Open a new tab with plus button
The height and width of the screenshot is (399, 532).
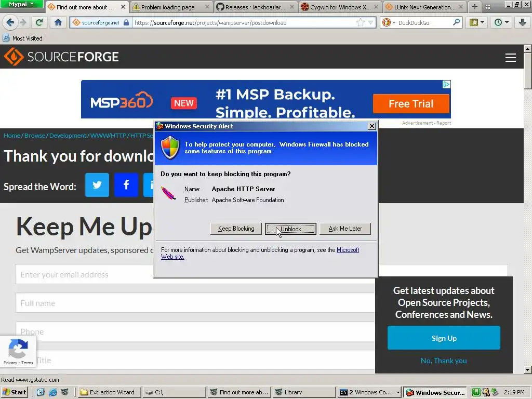(475, 7)
